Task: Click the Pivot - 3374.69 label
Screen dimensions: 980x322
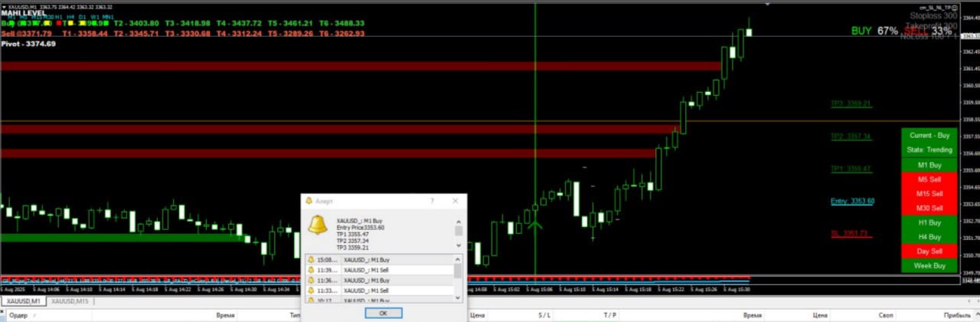Action: point(28,44)
